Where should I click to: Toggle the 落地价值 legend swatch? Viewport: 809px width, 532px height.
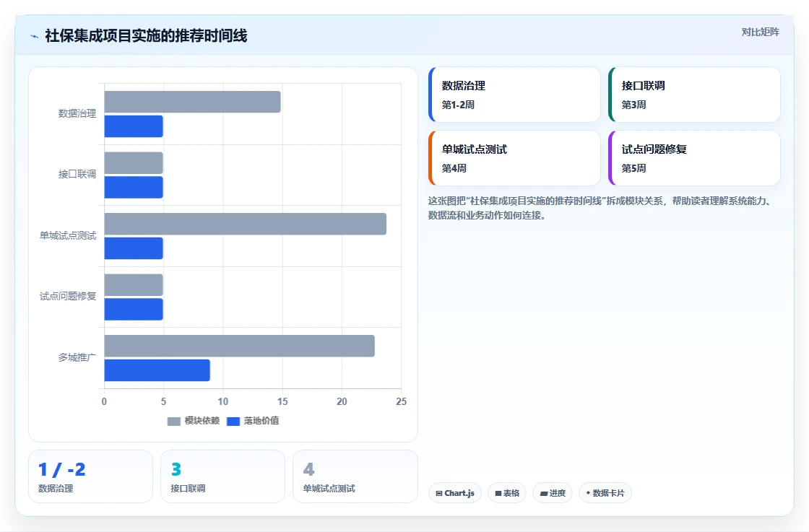(x=233, y=421)
